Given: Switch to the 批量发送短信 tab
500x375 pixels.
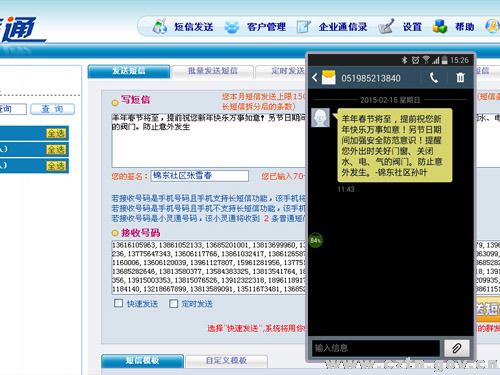Looking at the screenshot, I should pos(213,71).
